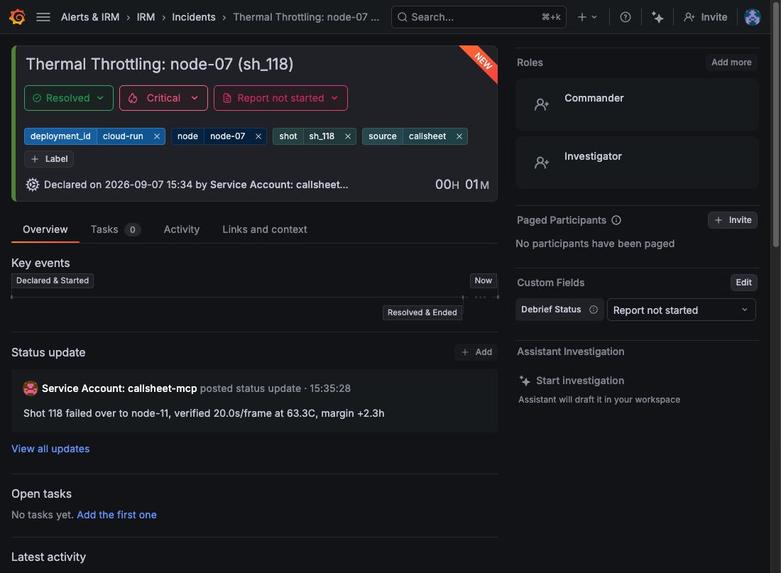Open Debrief Status Report not started combo box
Image resolution: width=781 pixels, height=573 pixels.
pyautogui.click(x=680, y=310)
